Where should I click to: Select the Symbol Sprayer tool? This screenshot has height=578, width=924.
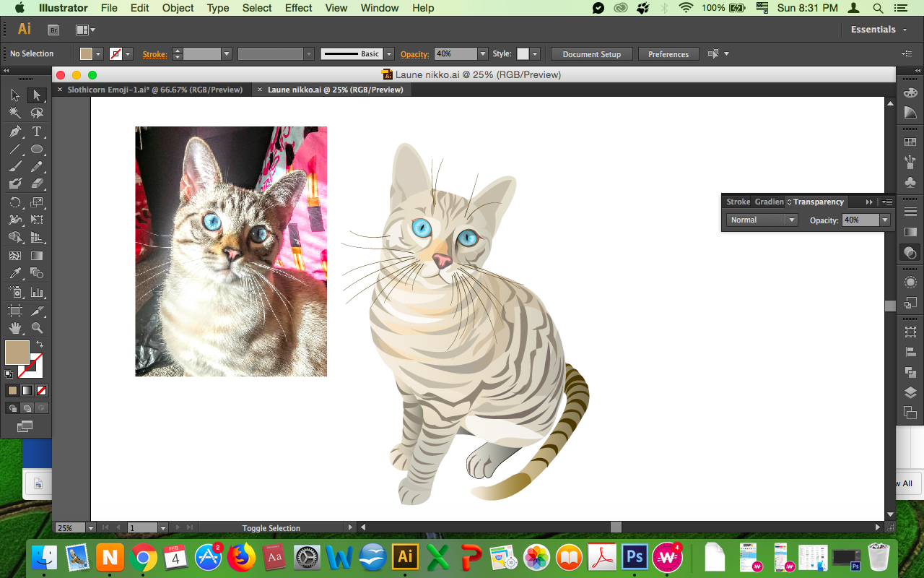coord(15,293)
